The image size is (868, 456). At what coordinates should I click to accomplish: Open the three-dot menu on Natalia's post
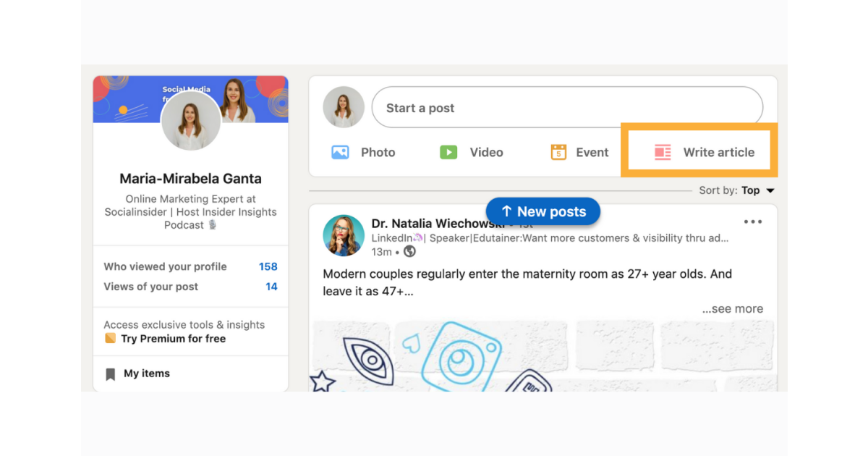tap(753, 221)
